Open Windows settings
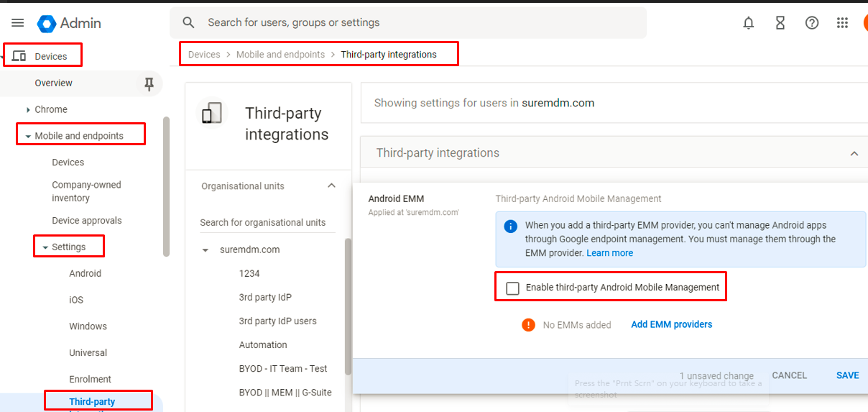 88,326
